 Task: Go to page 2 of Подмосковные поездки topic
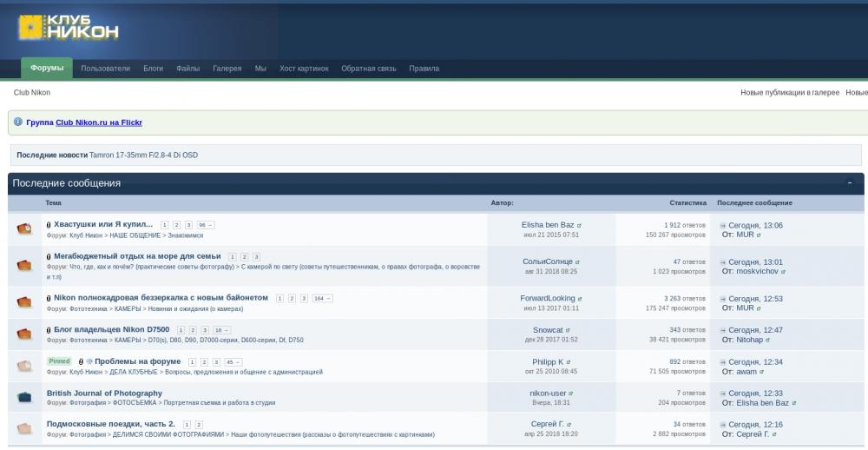tap(199, 425)
